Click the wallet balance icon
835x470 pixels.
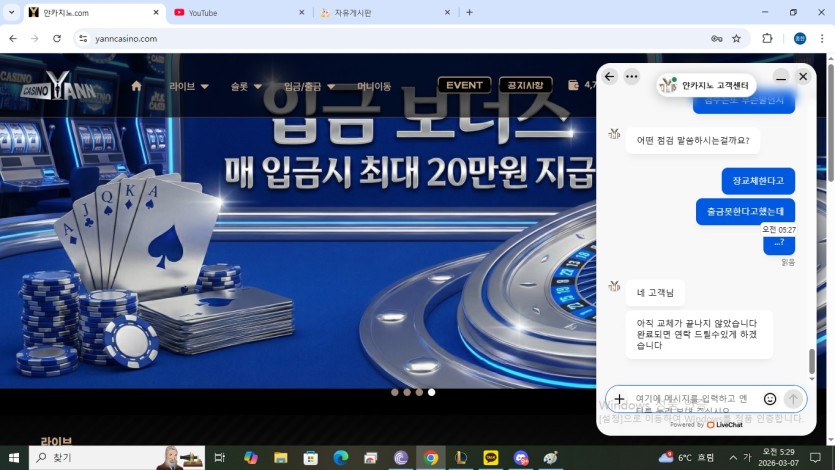coord(574,85)
